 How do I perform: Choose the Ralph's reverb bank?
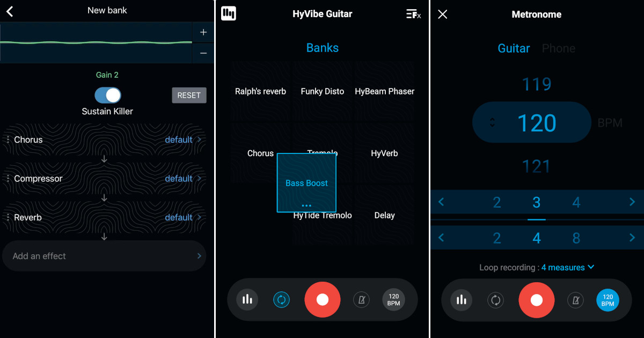(260, 91)
